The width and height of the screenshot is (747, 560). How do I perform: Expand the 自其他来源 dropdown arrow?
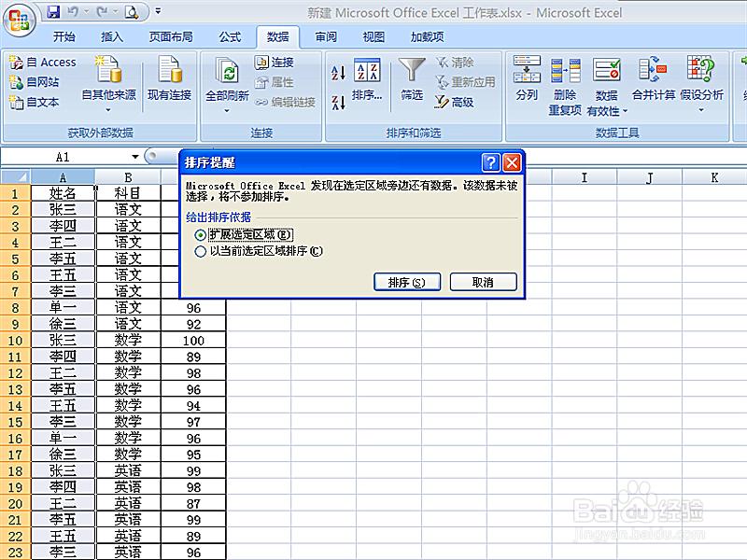[108, 110]
